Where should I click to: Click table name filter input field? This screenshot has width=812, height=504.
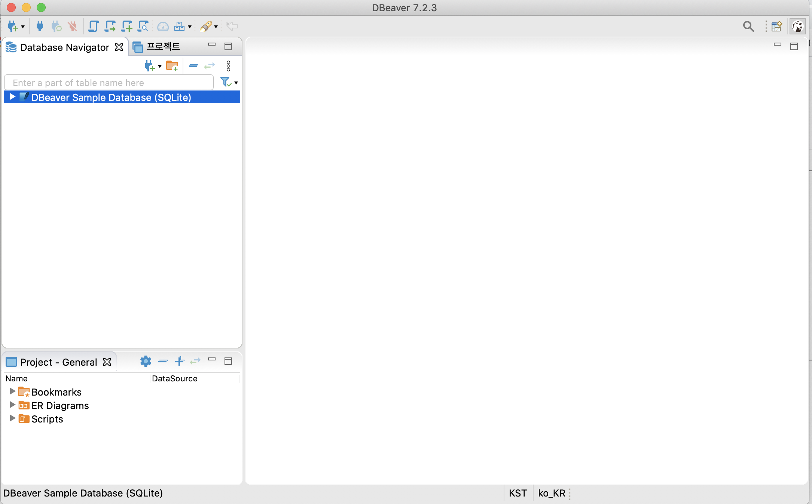109,83
